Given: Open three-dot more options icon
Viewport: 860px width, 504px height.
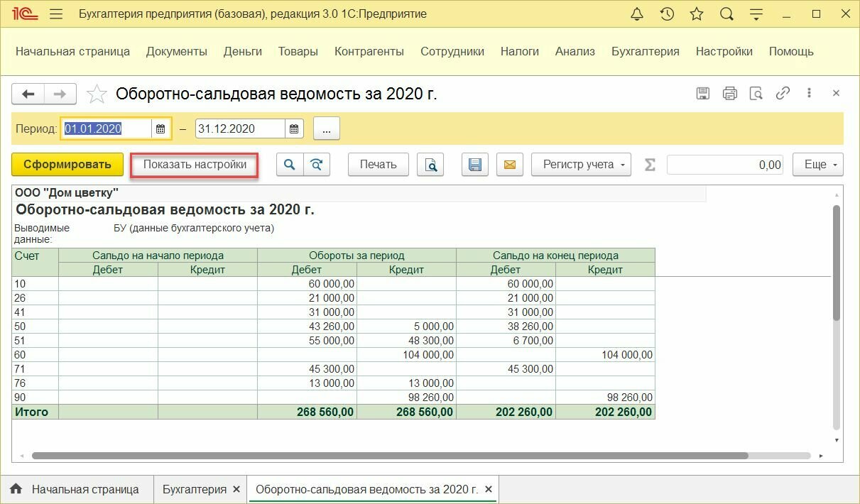Looking at the screenshot, I should tap(809, 93).
